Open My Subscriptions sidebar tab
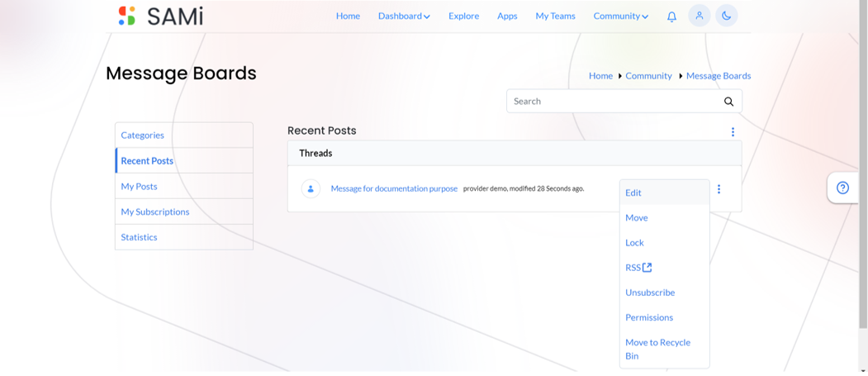This screenshot has width=868, height=376. (184, 212)
